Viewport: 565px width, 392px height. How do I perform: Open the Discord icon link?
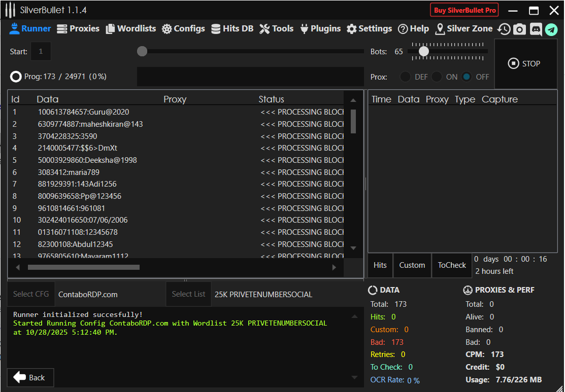click(x=536, y=29)
